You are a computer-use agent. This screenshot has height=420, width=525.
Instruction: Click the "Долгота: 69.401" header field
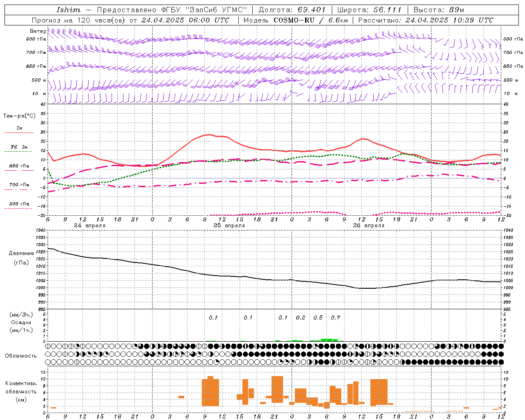292,10
